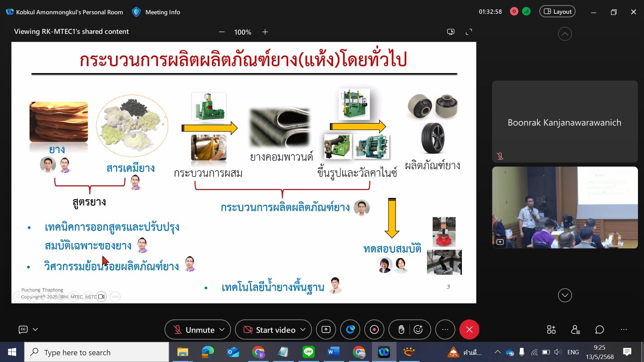Raise hand using the hand icon
Viewport: 644px width, 362px height.
401,330
